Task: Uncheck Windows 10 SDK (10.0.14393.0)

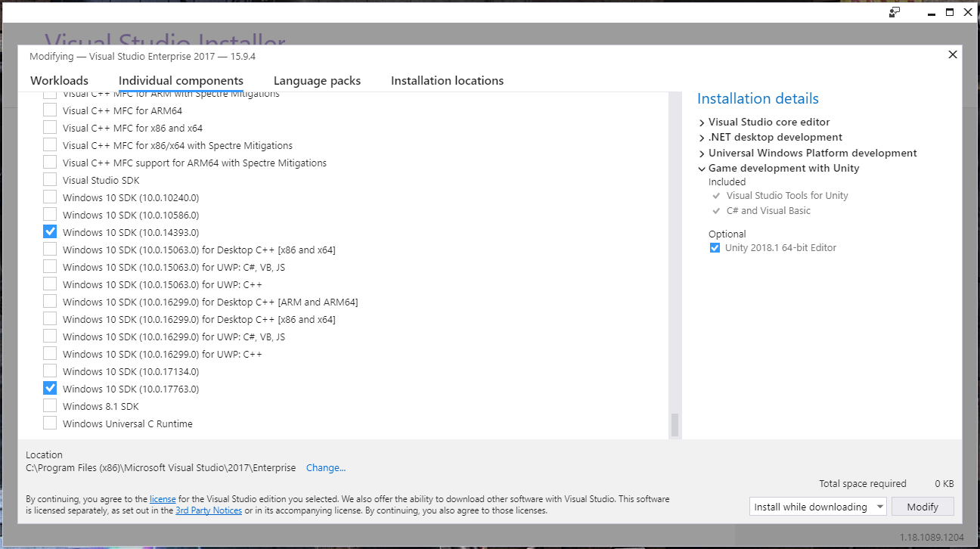Action: (x=50, y=232)
